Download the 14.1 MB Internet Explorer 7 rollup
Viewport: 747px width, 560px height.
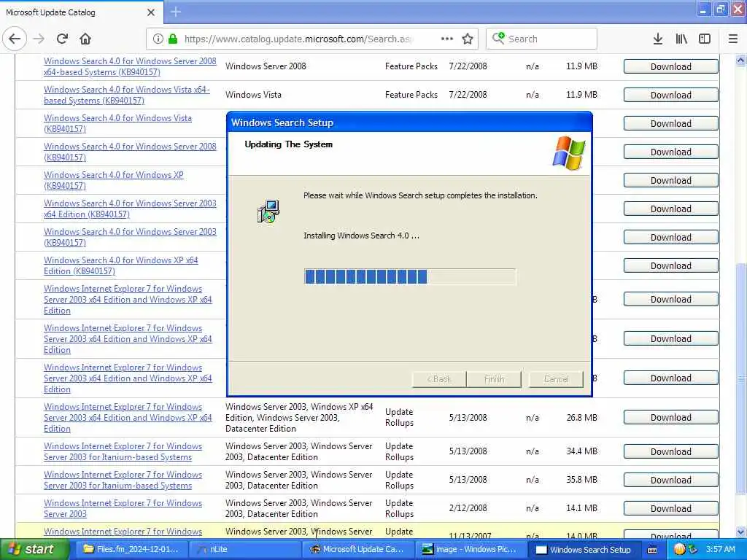click(671, 508)
